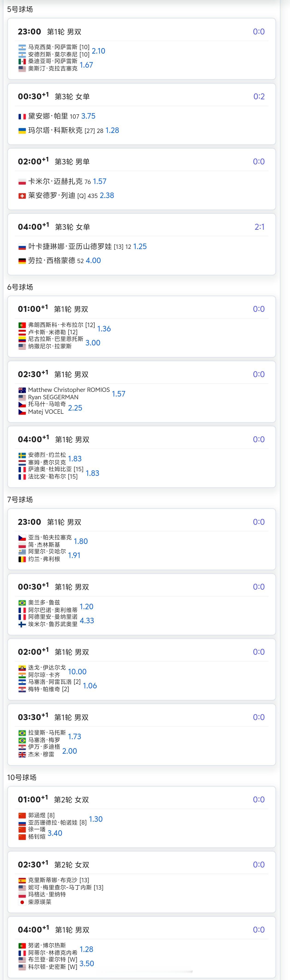Click the German flag beside 劳拉·西格蒙德
The width and height of the screenshot is (290, 980).
(x=22, y=261)
